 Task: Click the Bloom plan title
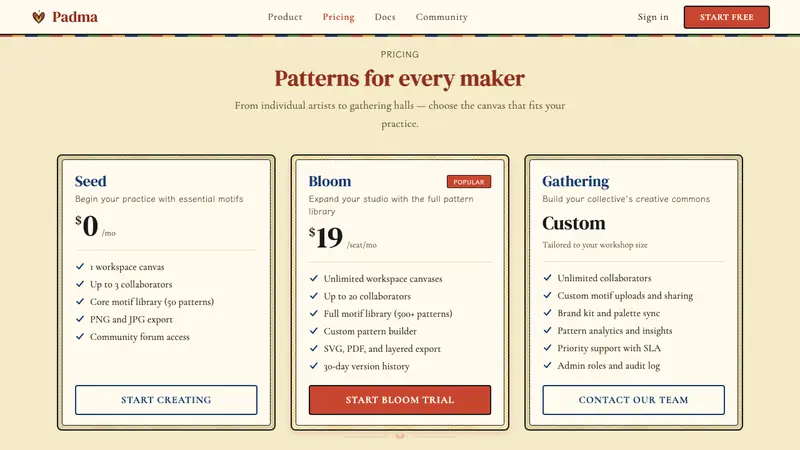(330, 181)
